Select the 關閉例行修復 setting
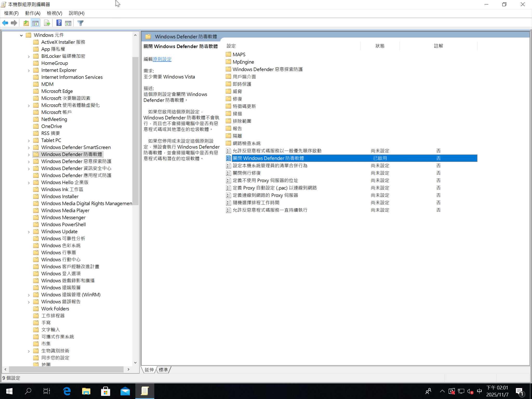This screenshot has height=399, width=532. click(246, 173)
